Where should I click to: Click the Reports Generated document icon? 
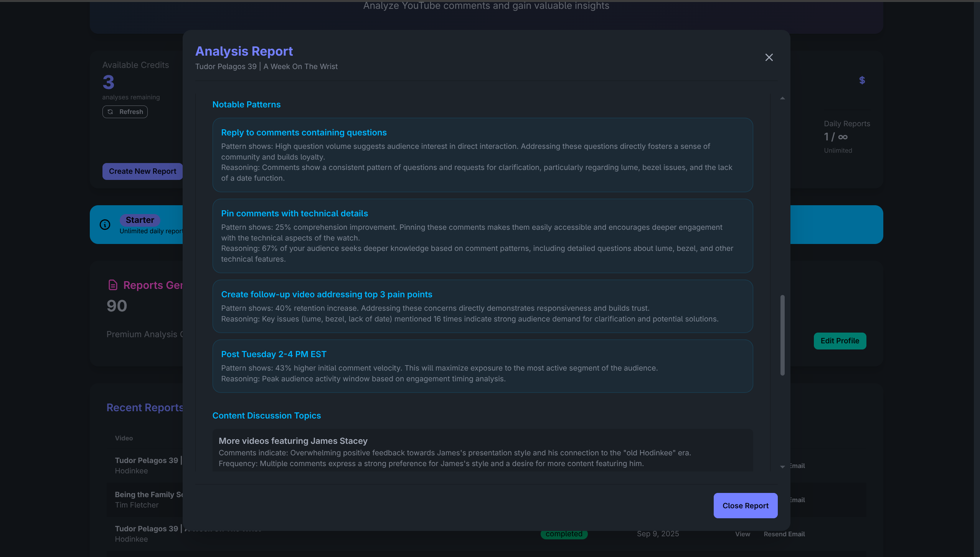coord(113,285)
